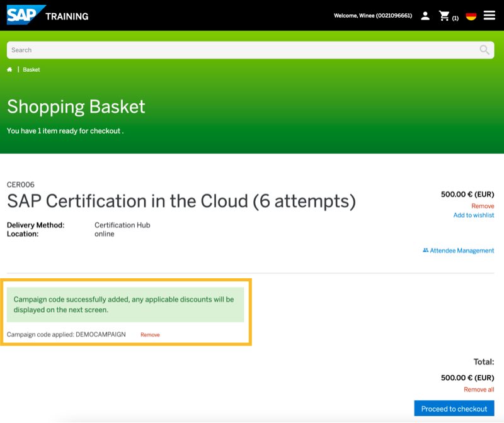
Task: Remove the SAP Certification item from basket
Action: [x=483, y=206]
